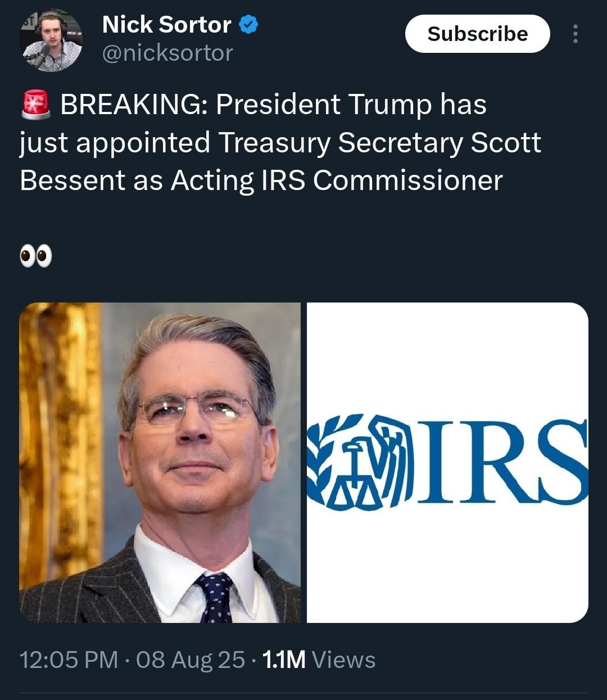The image size is (607, 700).
Task: Click the Nick Sortor display name
Action: click(167, 25)
